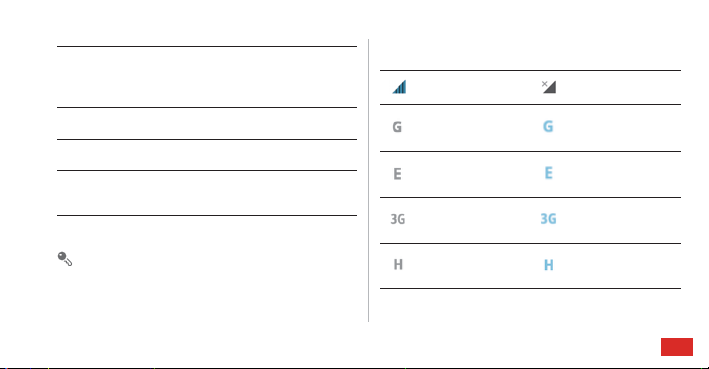Image resolution: width=709 pixels, height=369 pixels.
Task: Click blank area above the signal icons table
Action: point(530,54)
